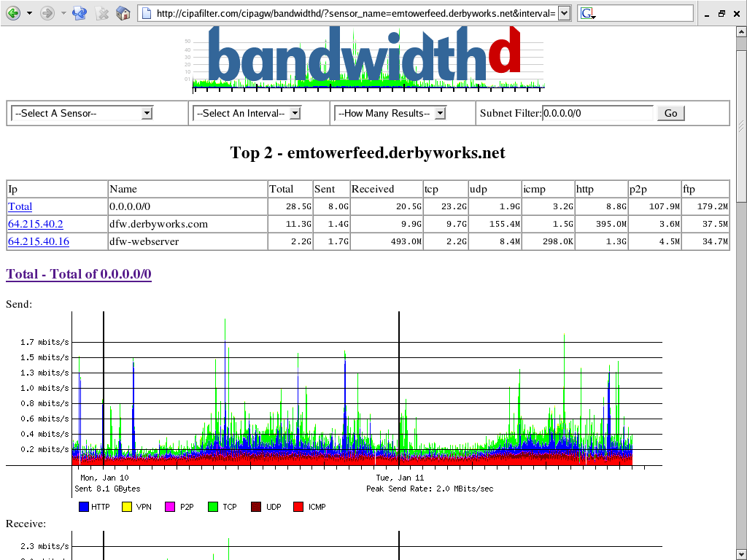
Task: Click the blue HTTP legend color swatch
Action: [83, 507]
